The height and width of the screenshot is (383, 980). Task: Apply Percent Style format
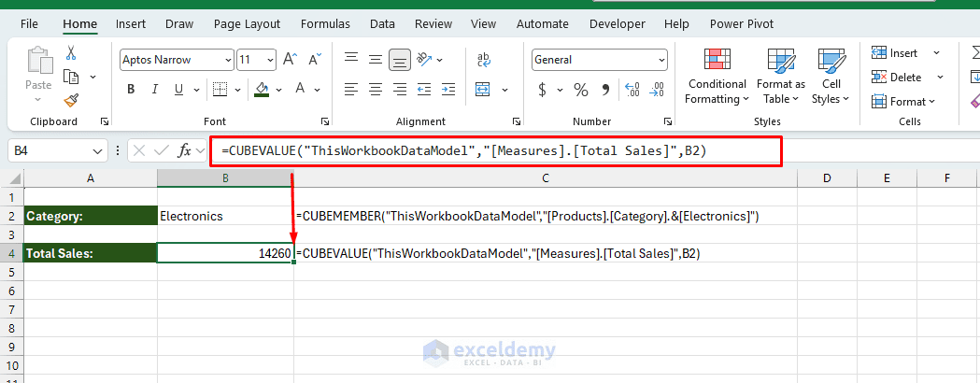click(581, 90)
